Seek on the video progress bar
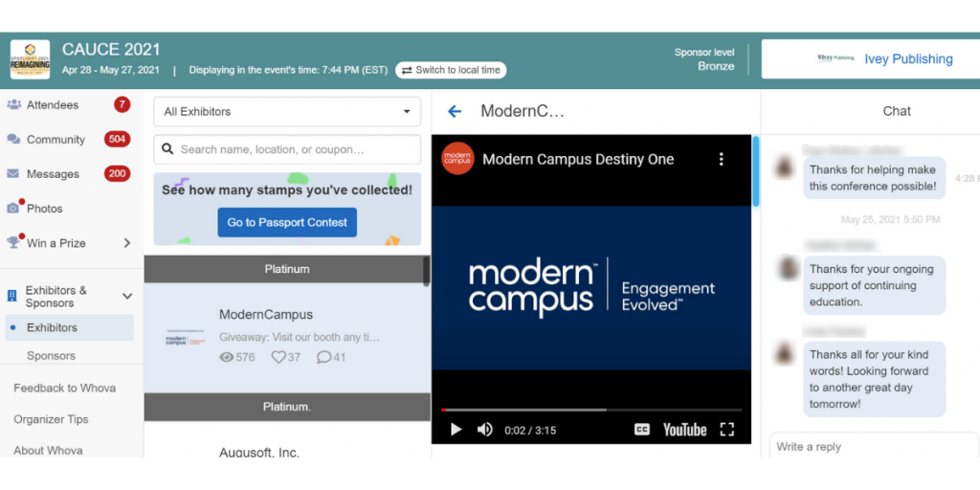Image resolution: width=980 pixels, height=490 pixels. tap(574, 410)
